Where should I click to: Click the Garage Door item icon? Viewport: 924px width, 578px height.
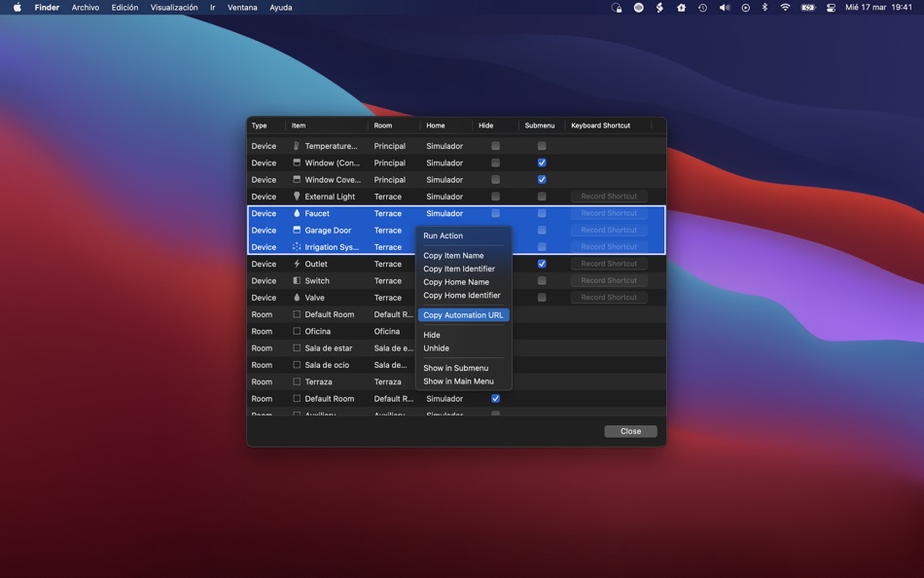point(297,230)
